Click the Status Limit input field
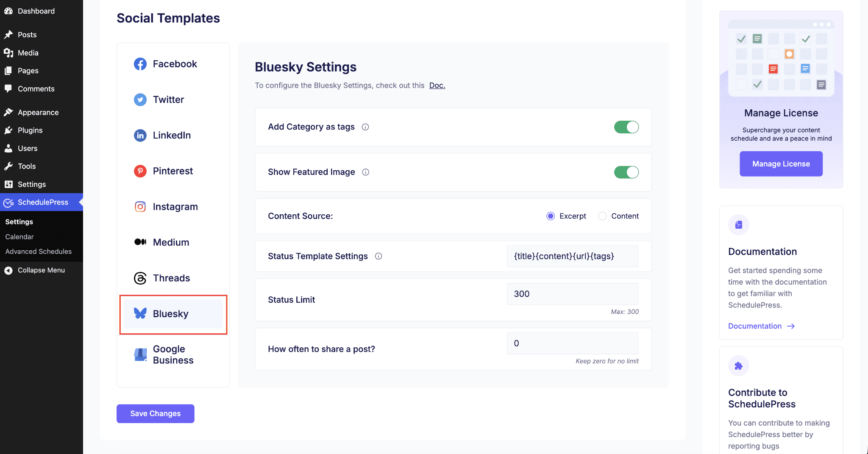The image size is (868, 454). (572, 294)
